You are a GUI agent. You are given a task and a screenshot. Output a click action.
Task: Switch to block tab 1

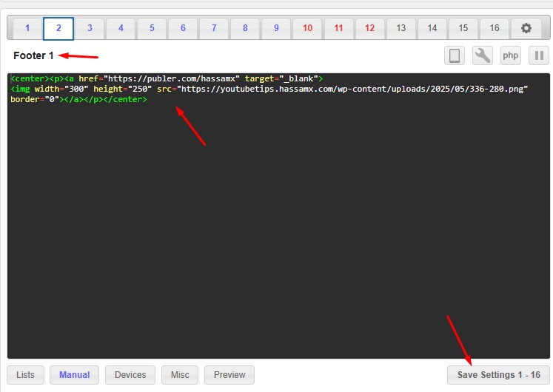click(x=27, y=28)
